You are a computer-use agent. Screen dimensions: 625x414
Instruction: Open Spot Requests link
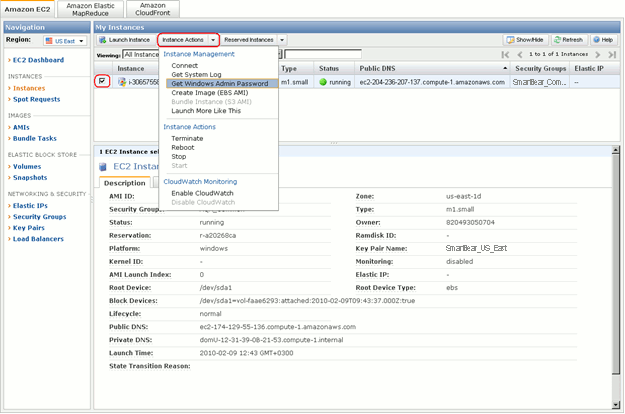pos(37,99)
